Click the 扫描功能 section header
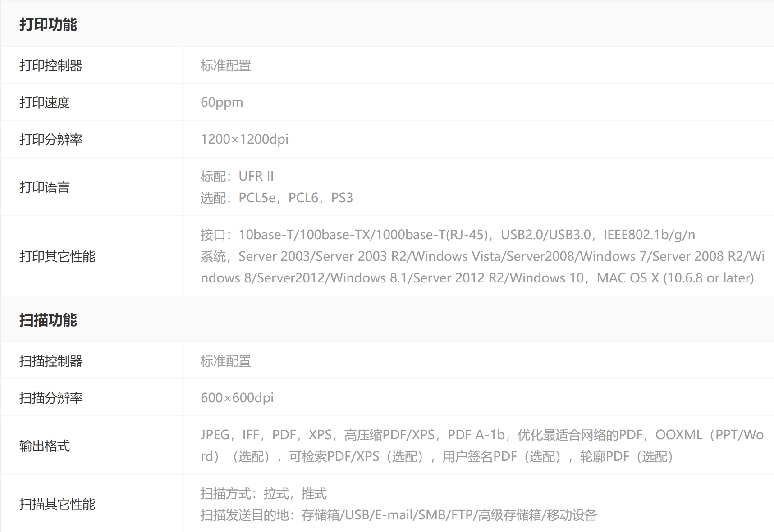 click(x=48, y=320)
